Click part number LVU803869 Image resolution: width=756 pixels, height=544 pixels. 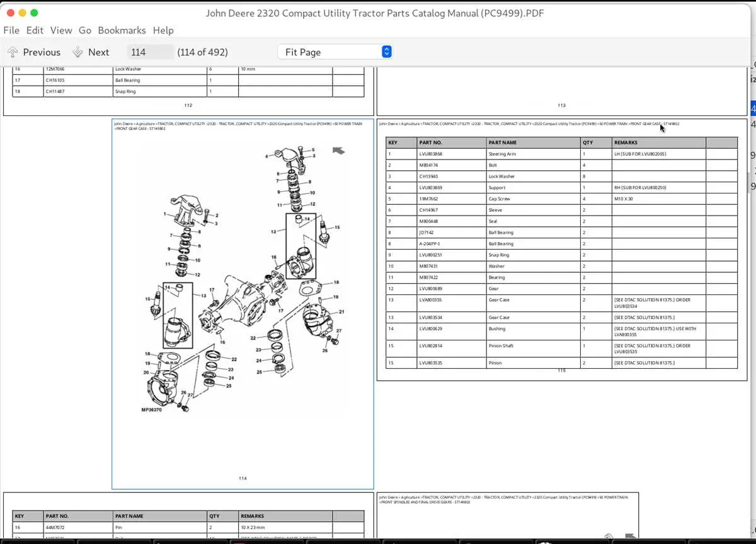tap(431, 188)
